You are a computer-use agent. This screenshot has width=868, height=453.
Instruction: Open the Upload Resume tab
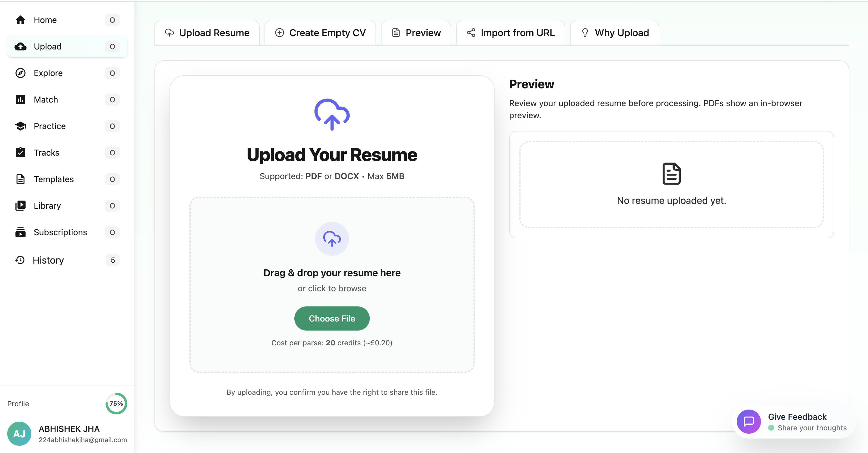point(207,33)
